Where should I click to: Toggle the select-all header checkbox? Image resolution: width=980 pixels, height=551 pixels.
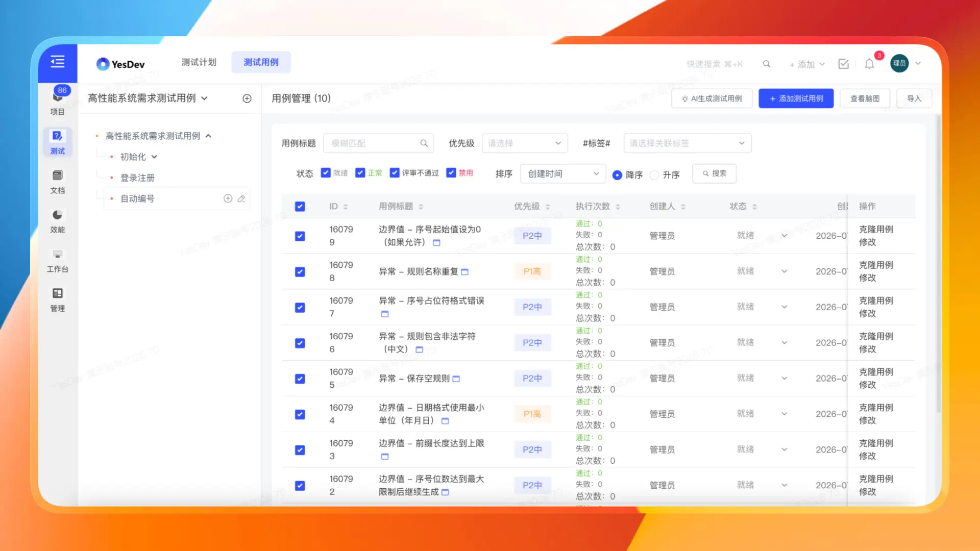click(x=300, y=207)
